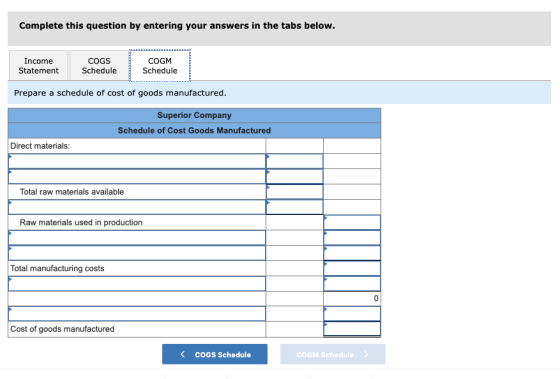This screenshot has width=560, height=379.
Task: Open first label dropdown below Raw materials used in production
Action: pyautogui.click(x=137, y=238)
